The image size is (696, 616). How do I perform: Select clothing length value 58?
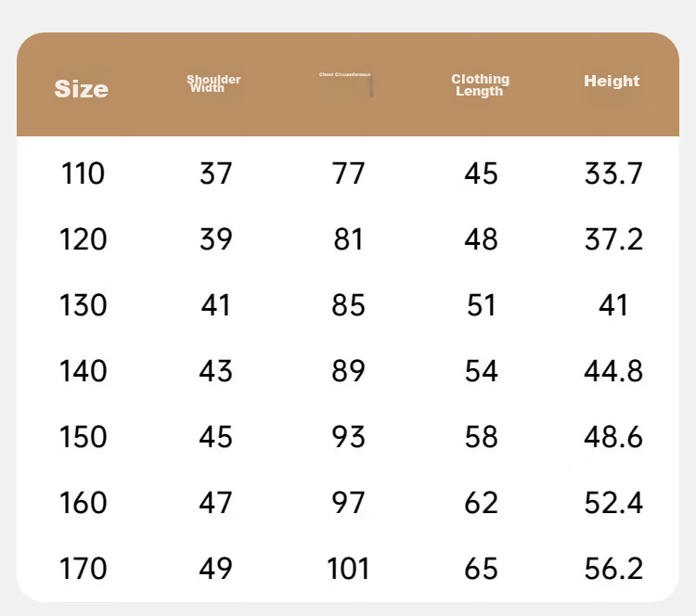pos(481,437)
